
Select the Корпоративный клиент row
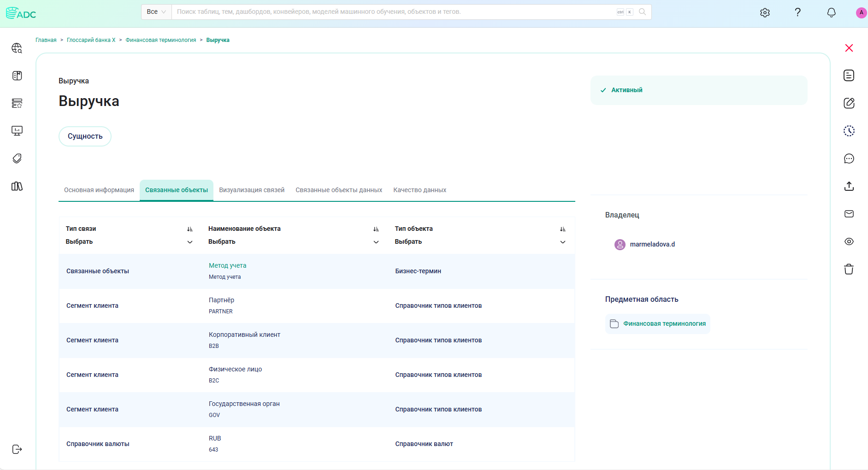pos(317,341)
